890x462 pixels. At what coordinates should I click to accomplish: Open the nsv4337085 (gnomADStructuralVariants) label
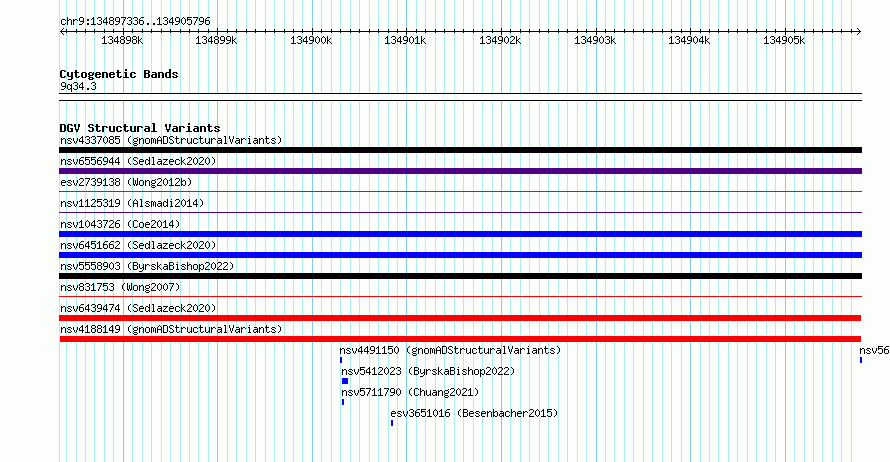171,140
